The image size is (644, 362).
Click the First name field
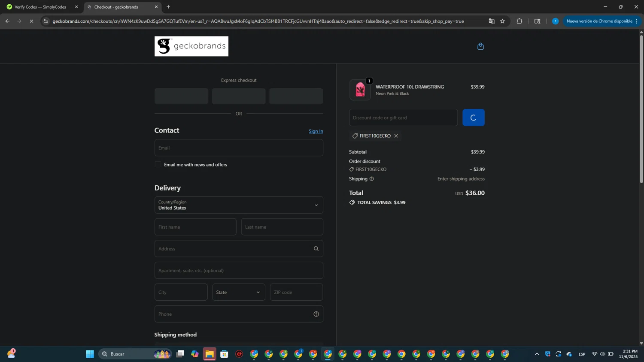coord(195,227)
